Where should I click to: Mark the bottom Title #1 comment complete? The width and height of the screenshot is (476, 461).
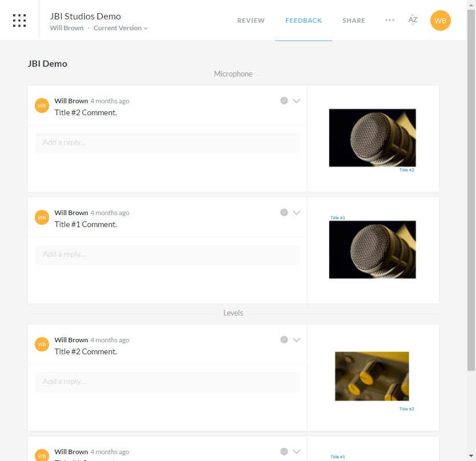tap(284, 451)
